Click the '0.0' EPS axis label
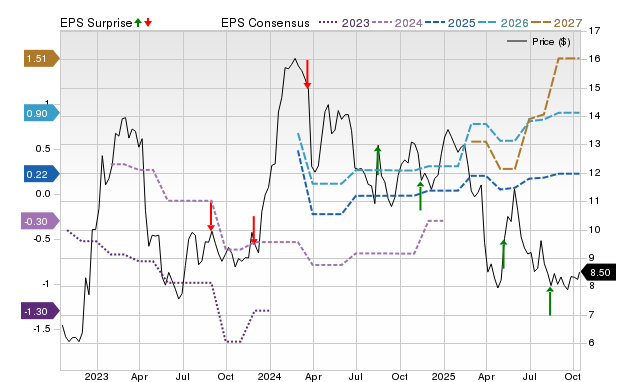This screenshot has height=382, width=640. pyautogui.click(x=43, y=194)
